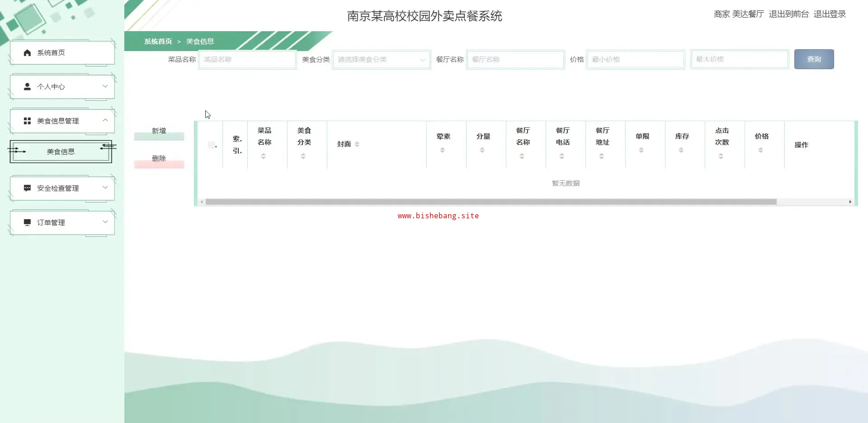Sort table by 菜品名称 column arrows
Image resolution: width=868 pixels, height=423 pixels.
[x=263, y=156]
